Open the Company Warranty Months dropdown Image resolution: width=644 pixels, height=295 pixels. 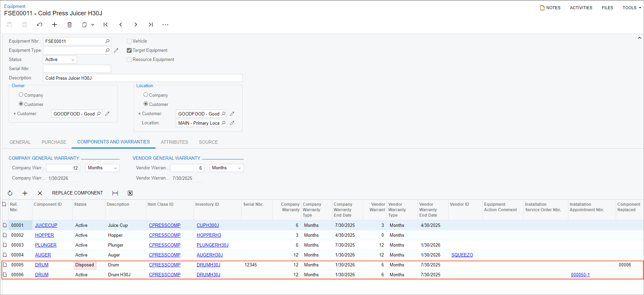point(102,168)
